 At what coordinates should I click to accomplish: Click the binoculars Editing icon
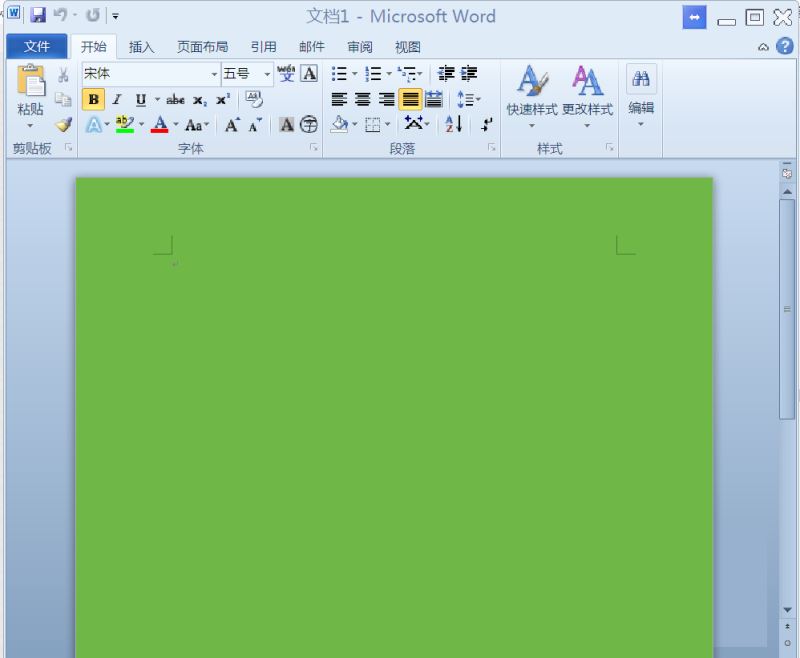point(641,79)
